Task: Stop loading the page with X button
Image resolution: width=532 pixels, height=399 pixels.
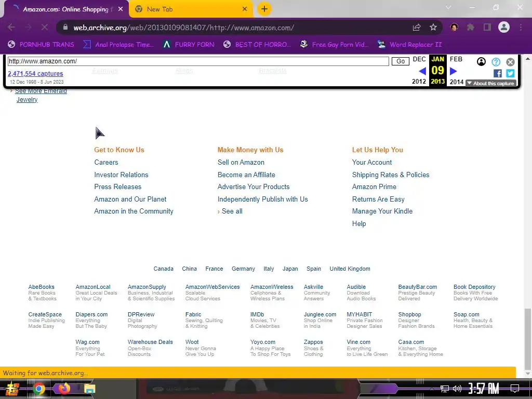Action: click(x=45, y=27)
